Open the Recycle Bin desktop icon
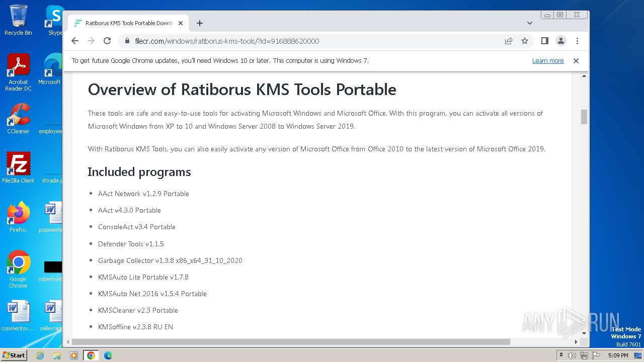The image size is (644, 362). (18, 20)
